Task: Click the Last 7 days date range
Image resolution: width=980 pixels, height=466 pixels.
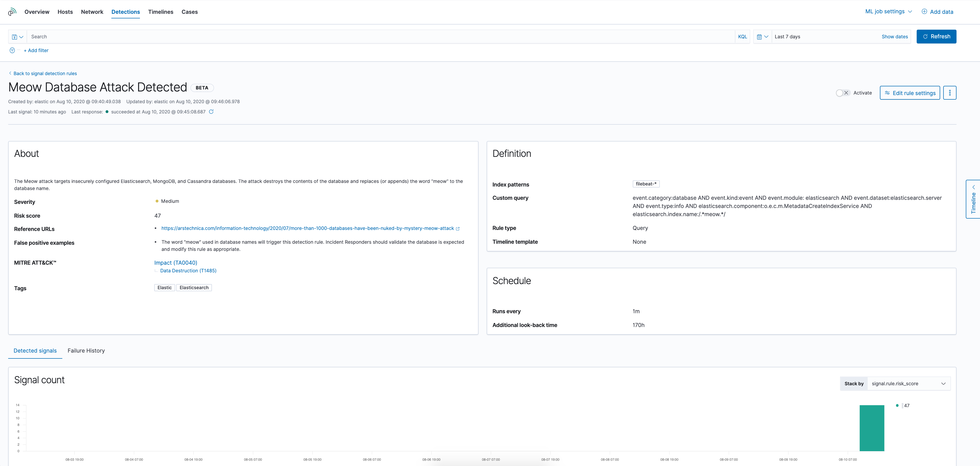Action: [787, 37]
